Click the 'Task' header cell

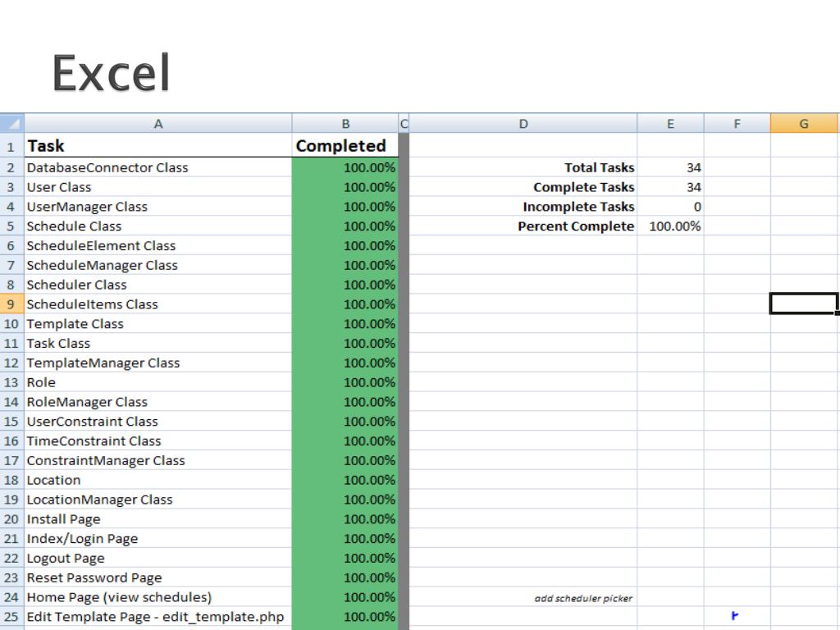158,146
